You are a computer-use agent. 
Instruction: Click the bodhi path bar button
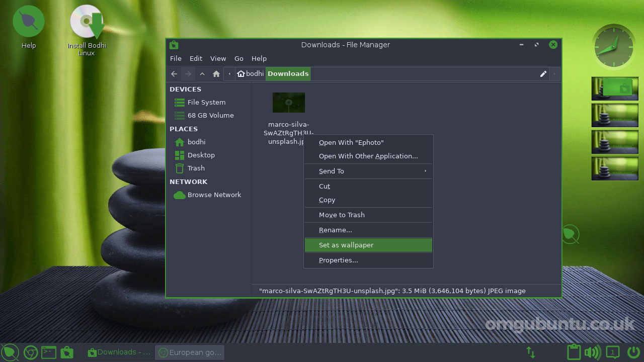click(x=251, y=74)
